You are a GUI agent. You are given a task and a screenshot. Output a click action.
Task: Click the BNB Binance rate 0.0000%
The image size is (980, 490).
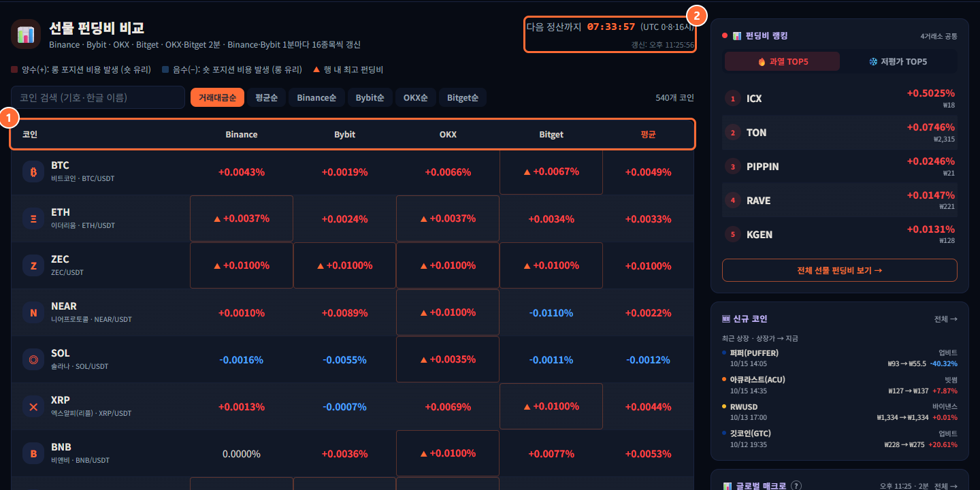tap(242, 454)
